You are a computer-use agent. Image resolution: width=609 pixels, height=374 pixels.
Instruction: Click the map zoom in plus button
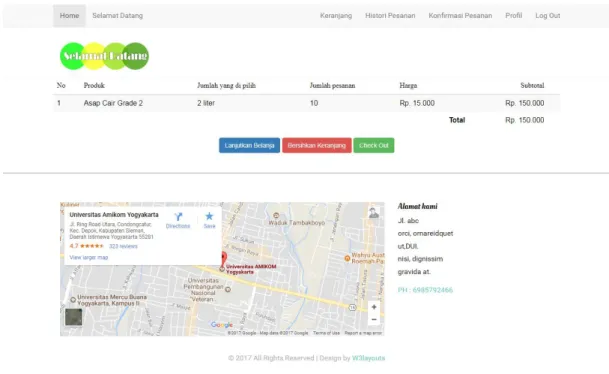click(x=374, y=307)
